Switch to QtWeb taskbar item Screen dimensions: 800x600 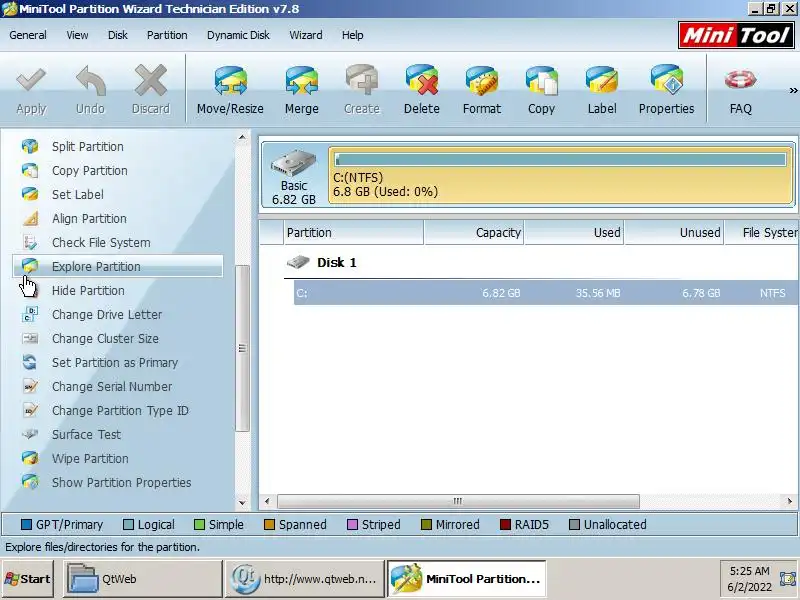coord(143,579)
